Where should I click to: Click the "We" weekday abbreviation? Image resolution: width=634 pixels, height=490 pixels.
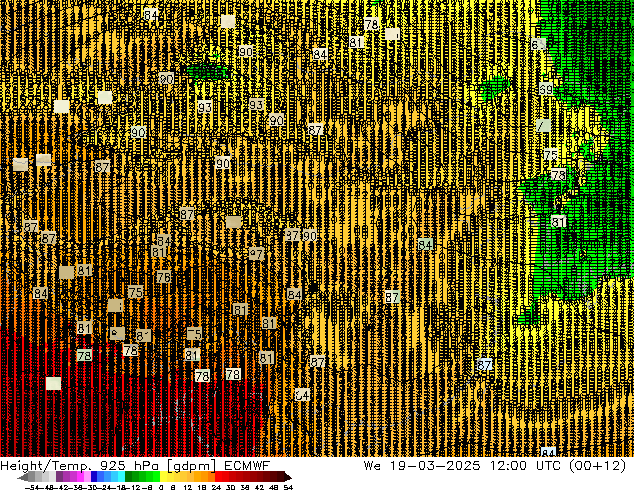coord(372,466)
